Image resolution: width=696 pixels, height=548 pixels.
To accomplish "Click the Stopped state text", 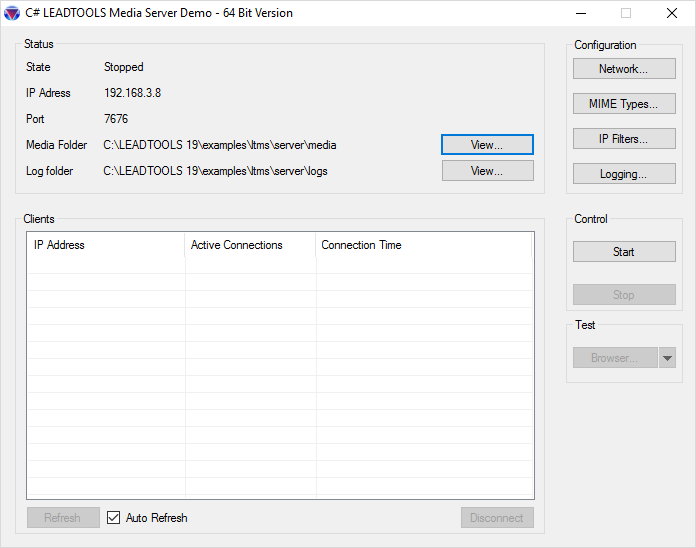I will coord(123,67).
